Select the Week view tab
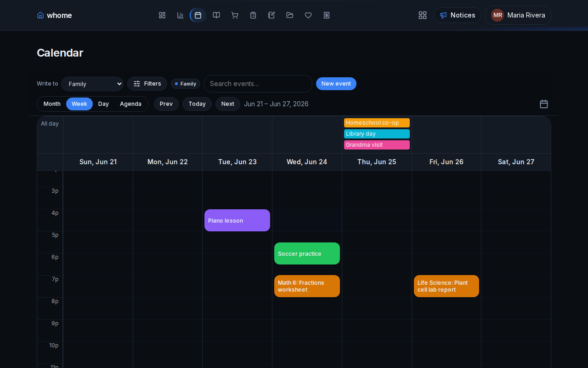Screen dimensions: 588x368 tap(79, 104)
